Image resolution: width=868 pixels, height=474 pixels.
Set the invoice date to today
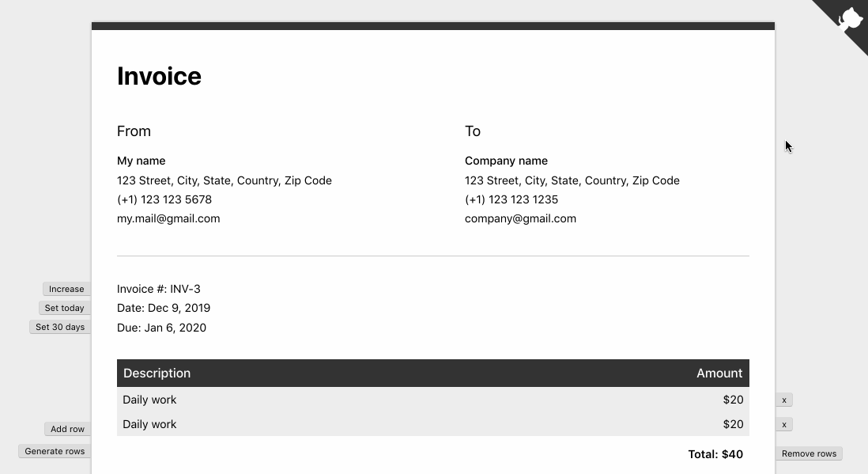[64, 308]
